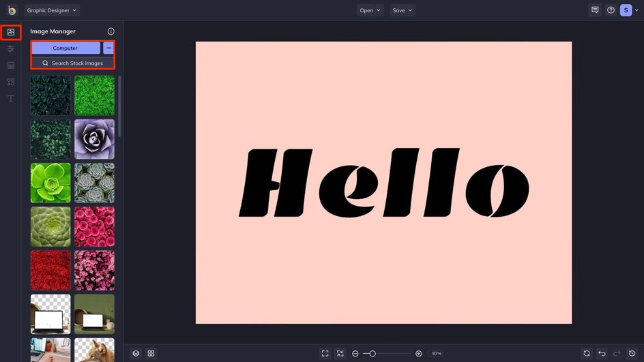Select the magenta flowers thumbnail

[x=94, y=226]
